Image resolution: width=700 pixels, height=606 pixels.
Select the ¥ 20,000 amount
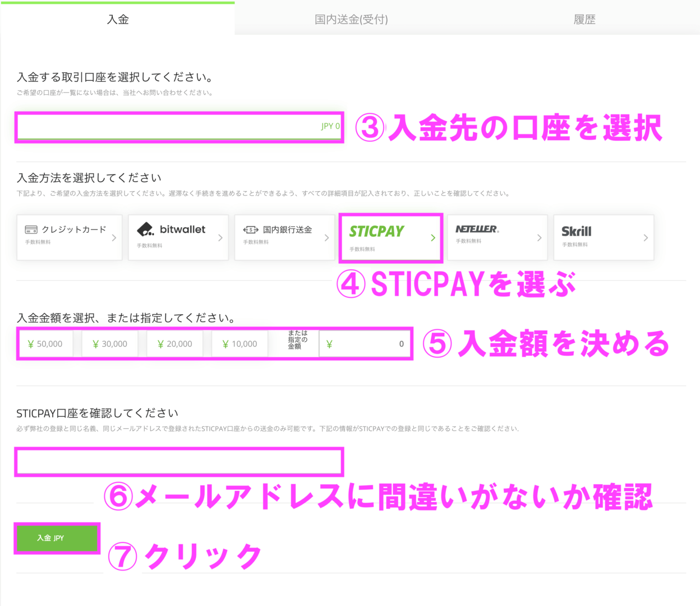click(x=175, y=344)
